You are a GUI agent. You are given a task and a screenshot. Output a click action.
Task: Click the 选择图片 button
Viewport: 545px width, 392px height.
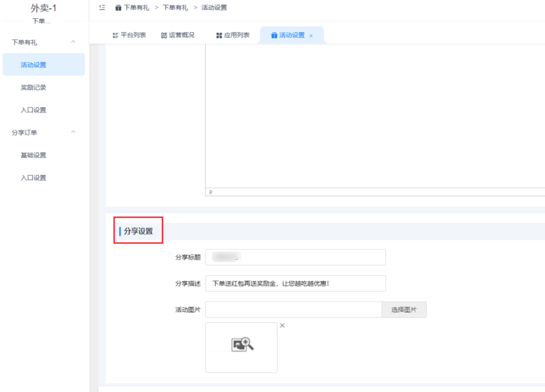click(x=404, y=309)
